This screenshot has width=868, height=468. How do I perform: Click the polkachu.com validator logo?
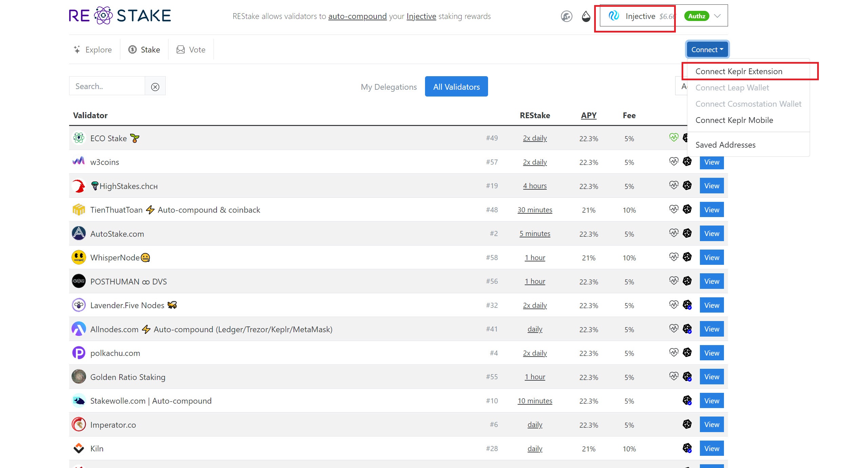click(79, 353)
